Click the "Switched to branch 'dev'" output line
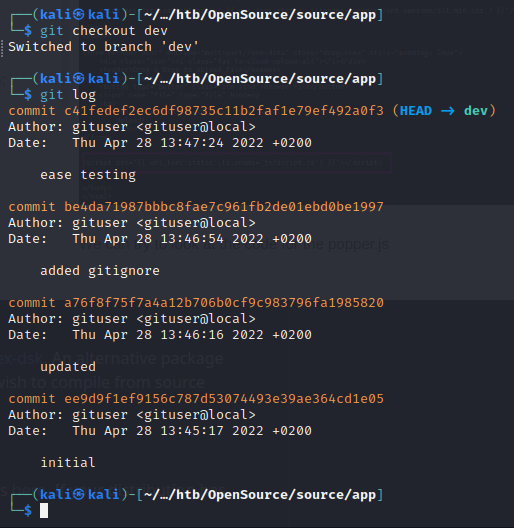The width and height of the screenshot is (514, 528). 103,47
